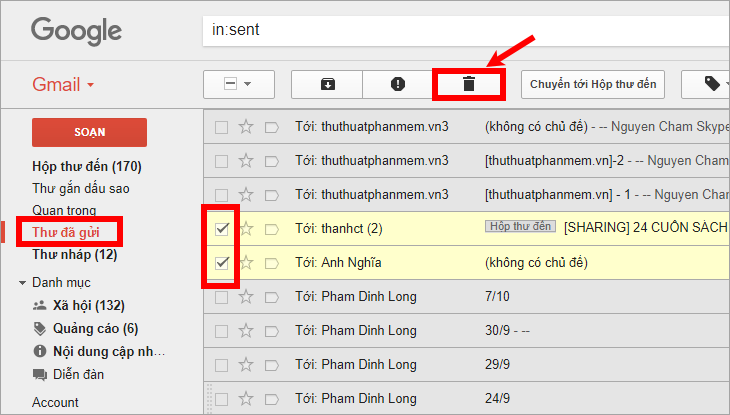730x415 pixels.
Task: Click the in:sent search field
Action: (466, 31)
